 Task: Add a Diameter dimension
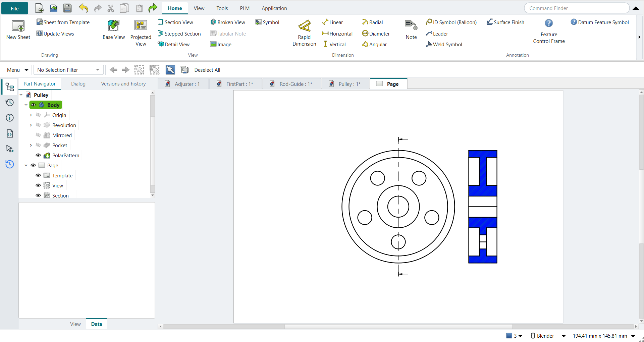pos(376,34)
